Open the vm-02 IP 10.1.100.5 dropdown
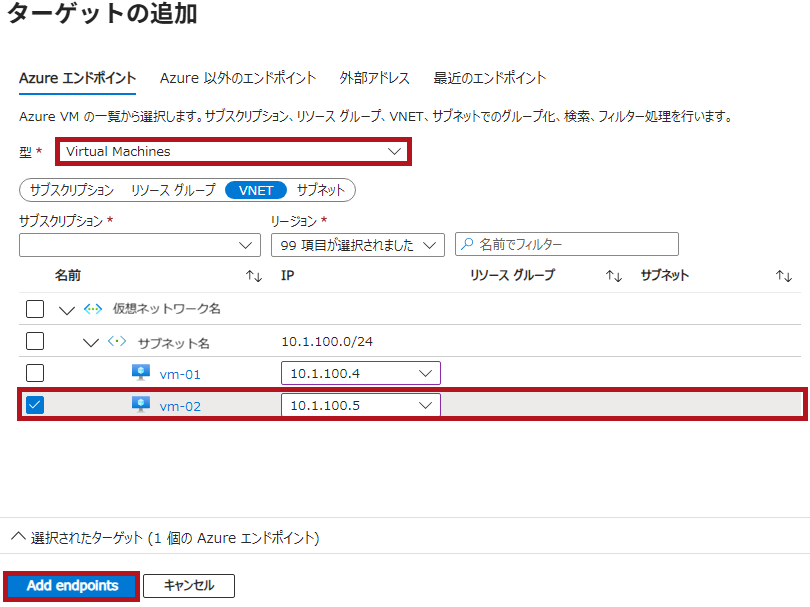 pos(361,405)
